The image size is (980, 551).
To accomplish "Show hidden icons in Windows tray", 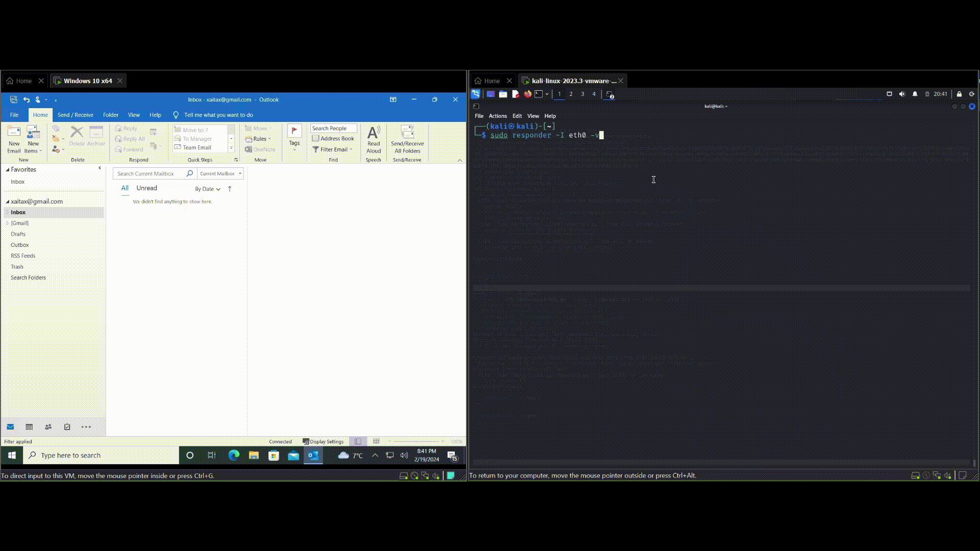I will coord(375,455).
